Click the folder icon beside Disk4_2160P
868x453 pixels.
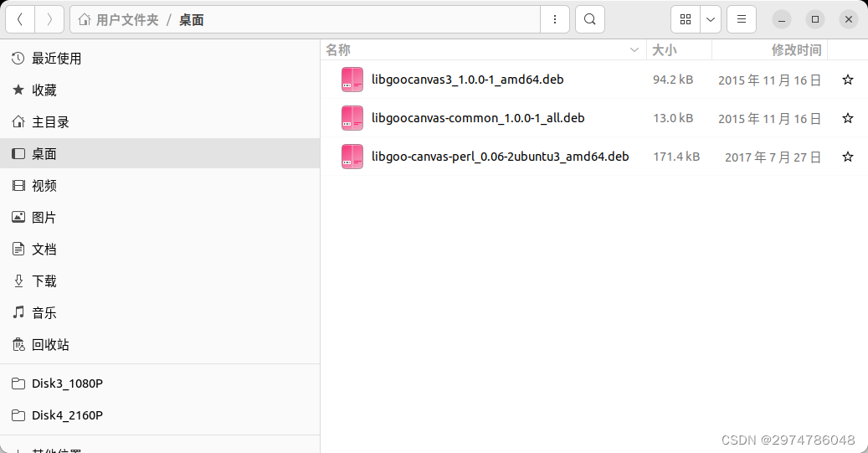click(18, 414)
